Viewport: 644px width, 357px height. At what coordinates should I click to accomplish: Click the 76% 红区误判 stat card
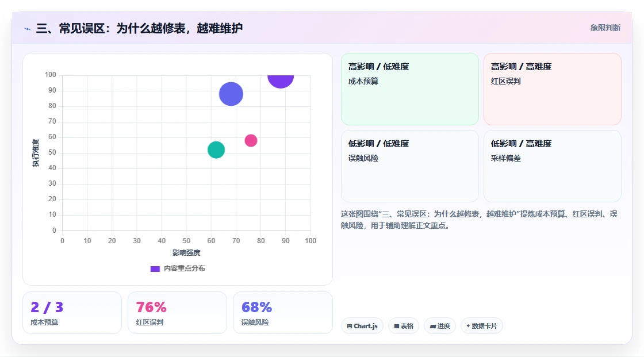(178, 313)
